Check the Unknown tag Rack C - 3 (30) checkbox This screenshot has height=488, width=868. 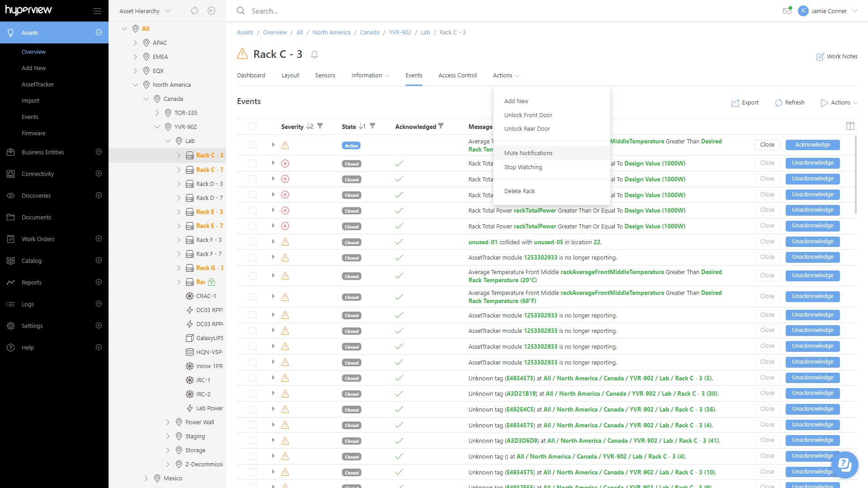[x=253, y=393]
